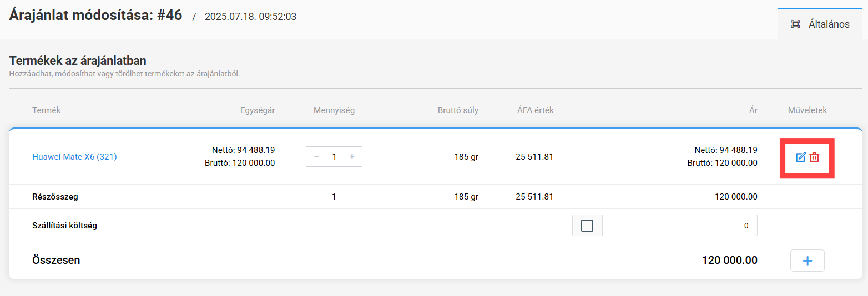Click the Összesen total amount 120 000.00
Image resolution: width=868 pixels, height=296 pixels.
click(729, 260)
